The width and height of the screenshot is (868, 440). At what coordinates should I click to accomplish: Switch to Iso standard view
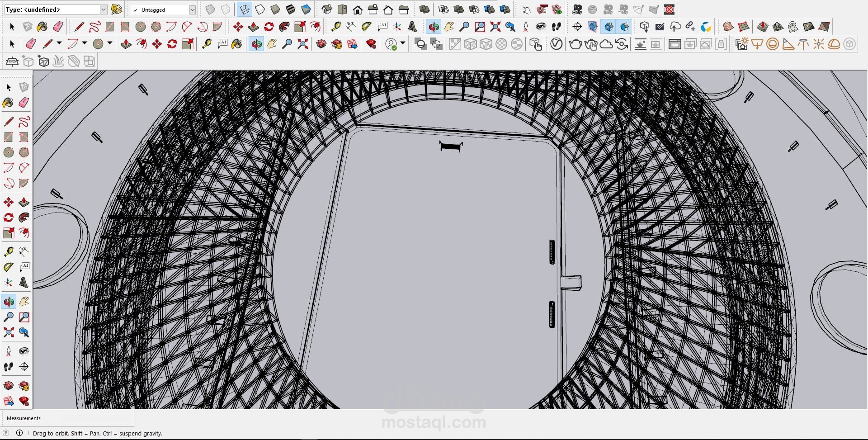[327, 9]
